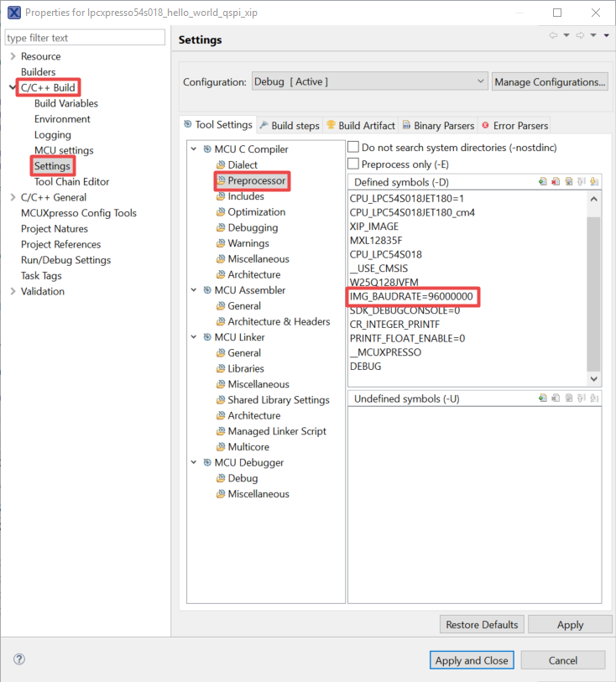Click Edit icon for Defined symbols
The width and height of the screenshot is (616, 682).
[568, 182]
